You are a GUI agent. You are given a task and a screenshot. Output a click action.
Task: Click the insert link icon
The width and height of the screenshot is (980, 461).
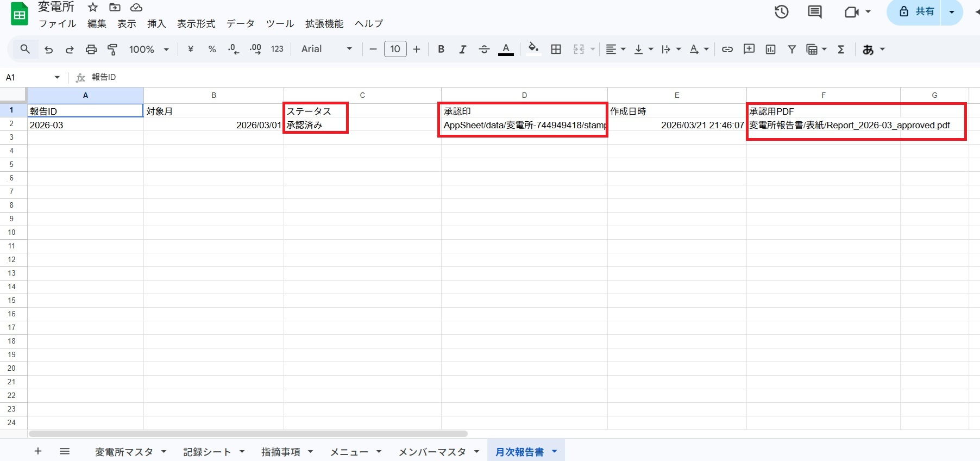coord(727,49)
